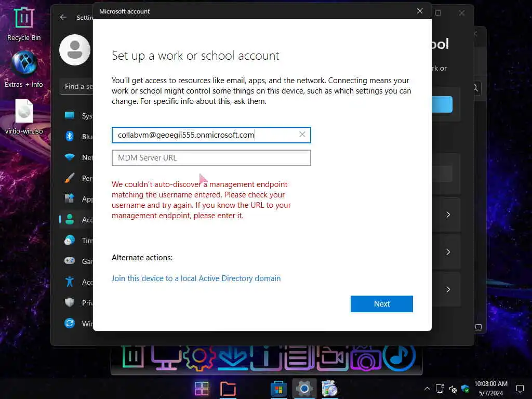Screen dimensions: 532x399
Task: Open Time & language clock icon in sidebar
Action: [x=70, y=240]
